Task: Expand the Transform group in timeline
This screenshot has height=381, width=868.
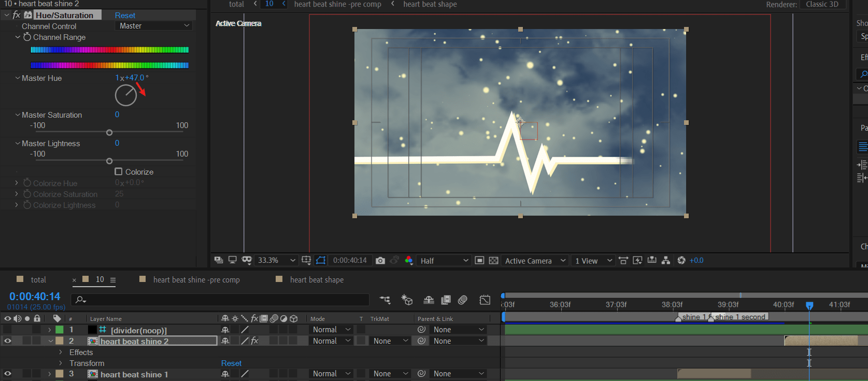Action: (61, 363)
